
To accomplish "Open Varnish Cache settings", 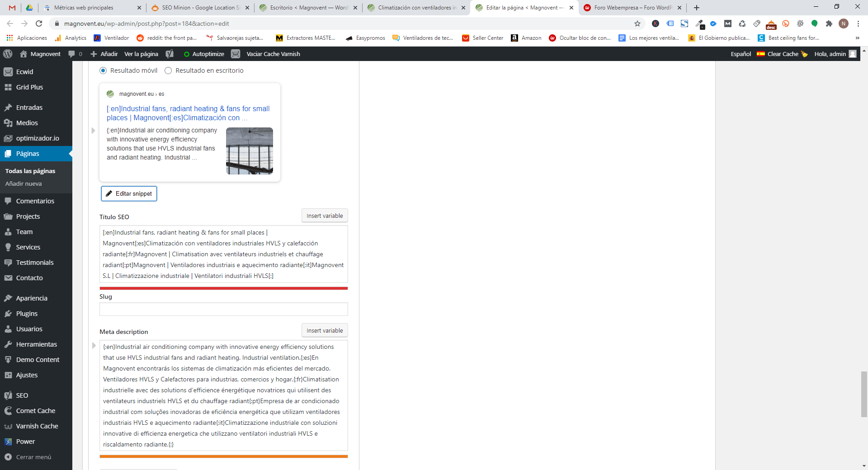I will (36, 426).
